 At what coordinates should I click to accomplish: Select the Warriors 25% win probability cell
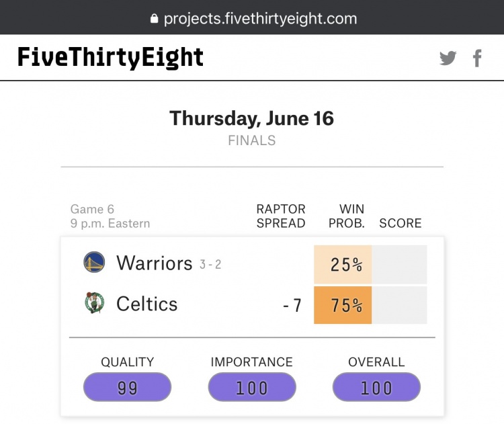tap(343, 265)
